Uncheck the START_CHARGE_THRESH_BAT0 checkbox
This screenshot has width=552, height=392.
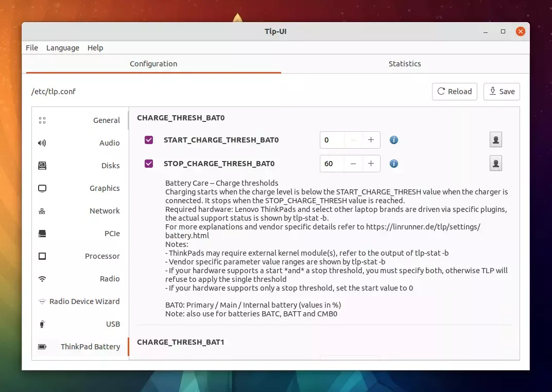(x=149, y=140)
